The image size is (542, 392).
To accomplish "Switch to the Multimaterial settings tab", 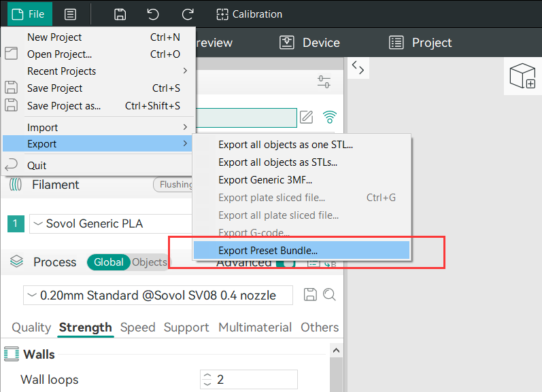I will click(x=255, y=327).
